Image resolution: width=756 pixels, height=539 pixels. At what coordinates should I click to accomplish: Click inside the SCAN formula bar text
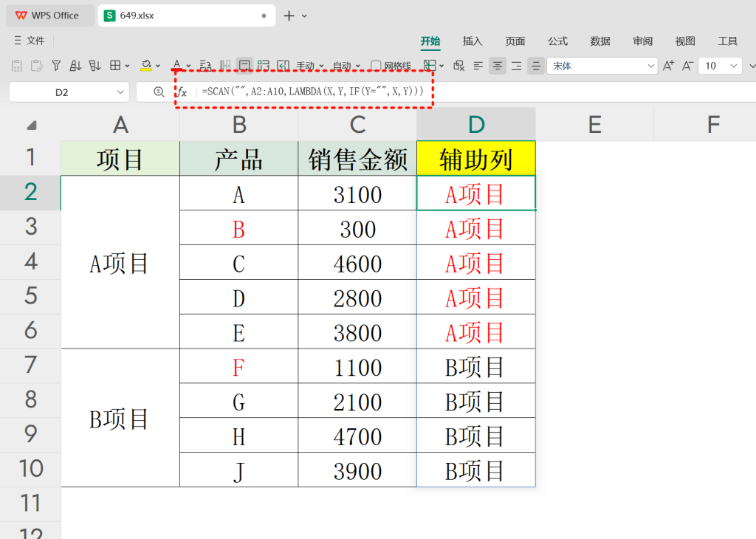coord(312,91)
